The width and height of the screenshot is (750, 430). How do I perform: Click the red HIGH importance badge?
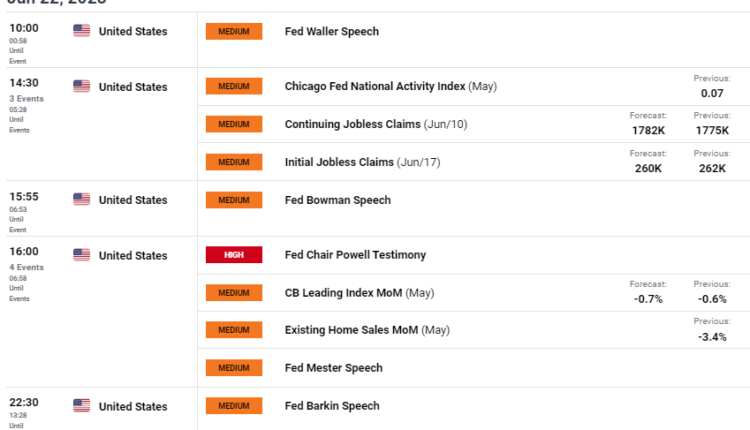[x=233, y=255]
